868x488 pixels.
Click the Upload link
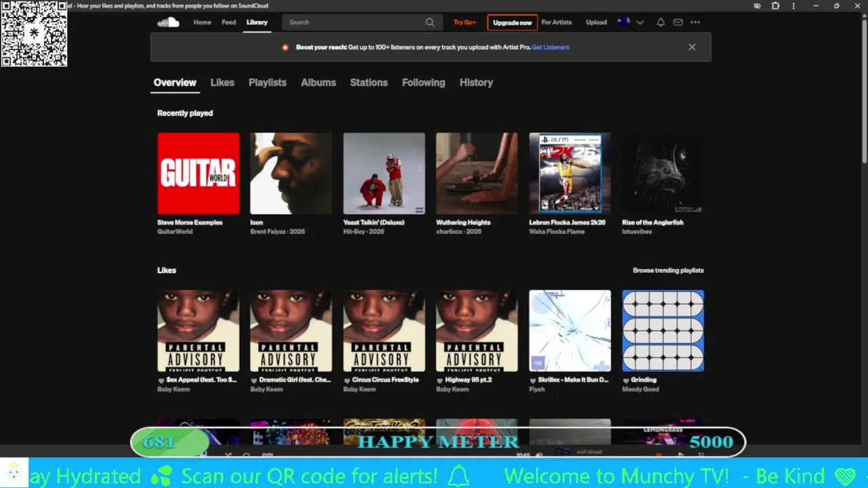tap(597, 22)
